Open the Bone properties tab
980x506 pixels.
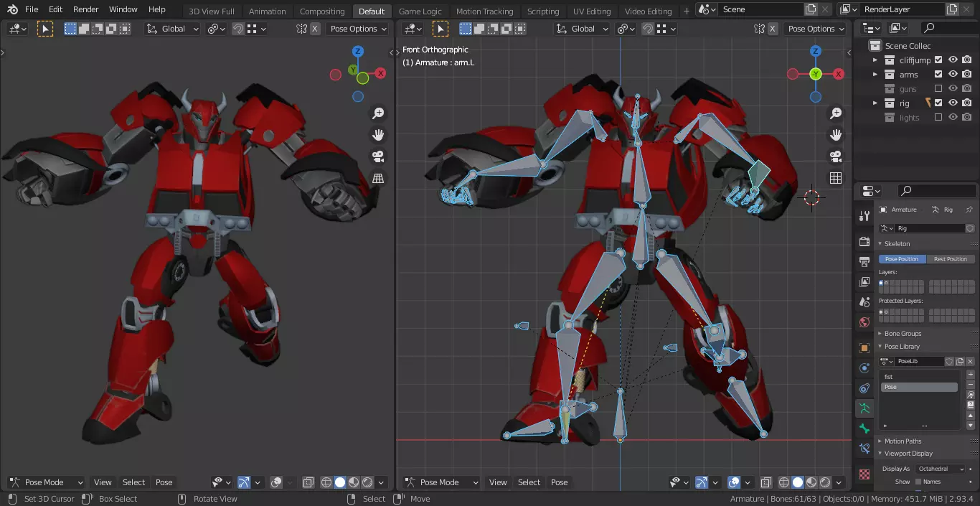coord(864,428)
